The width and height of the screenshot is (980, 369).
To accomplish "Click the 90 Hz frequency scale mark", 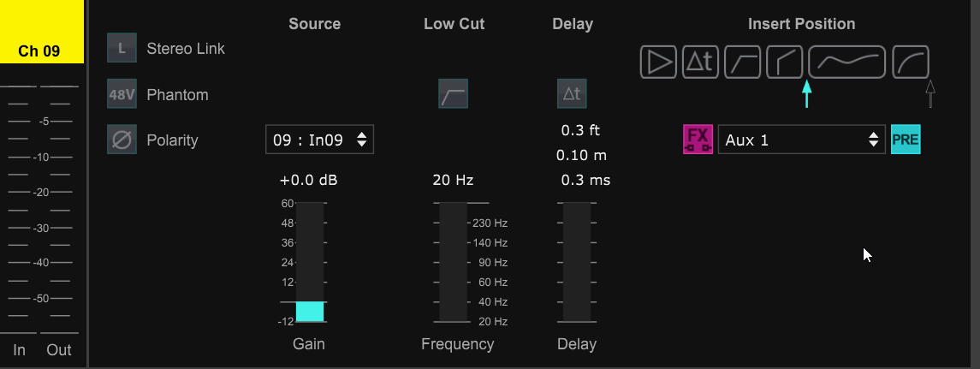I will point(492,262).
